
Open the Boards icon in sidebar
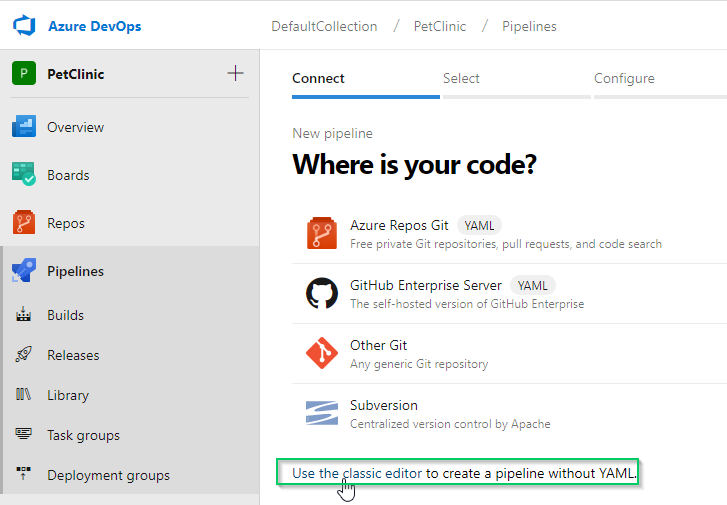[x=24, y=175]
